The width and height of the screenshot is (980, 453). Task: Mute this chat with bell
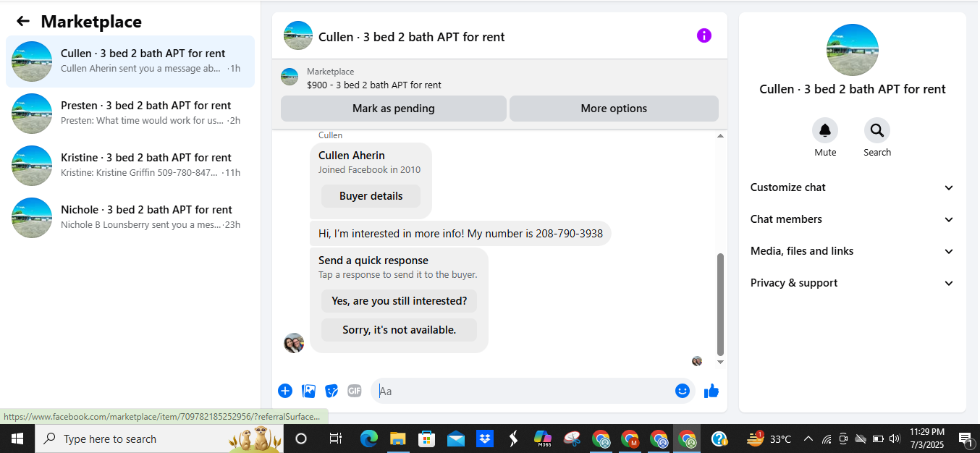tap(825, 130)
